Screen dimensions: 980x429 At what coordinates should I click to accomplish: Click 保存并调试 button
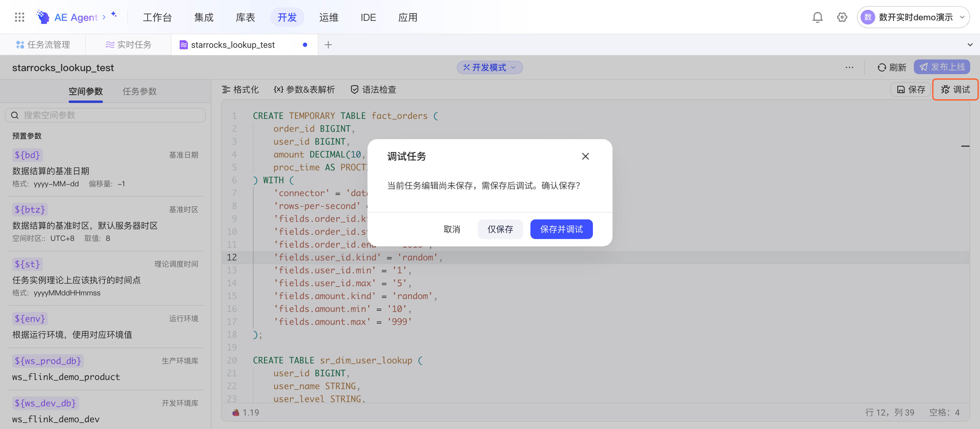[561, 229]
